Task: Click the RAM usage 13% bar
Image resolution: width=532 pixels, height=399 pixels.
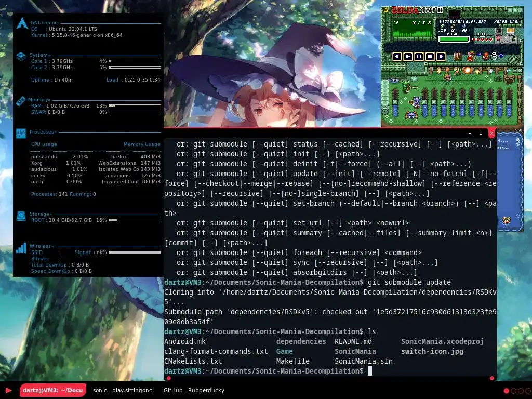Action: (x=135, y=105)
